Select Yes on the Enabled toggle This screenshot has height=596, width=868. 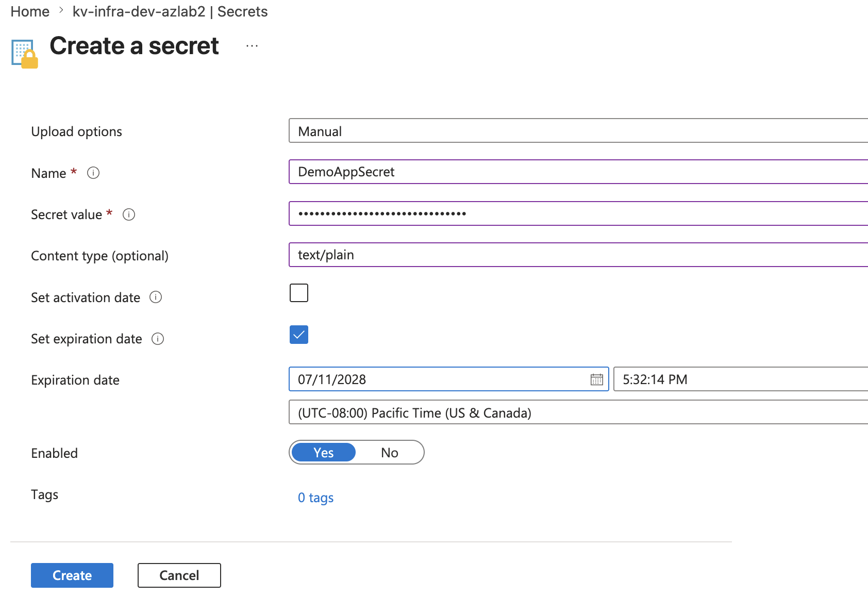(x=324, y=453)
